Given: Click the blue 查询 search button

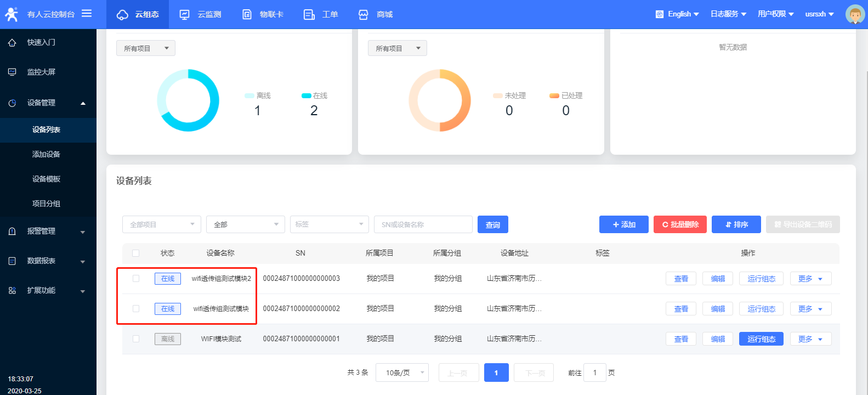Looking at the screenshot, I should [492, 224].
